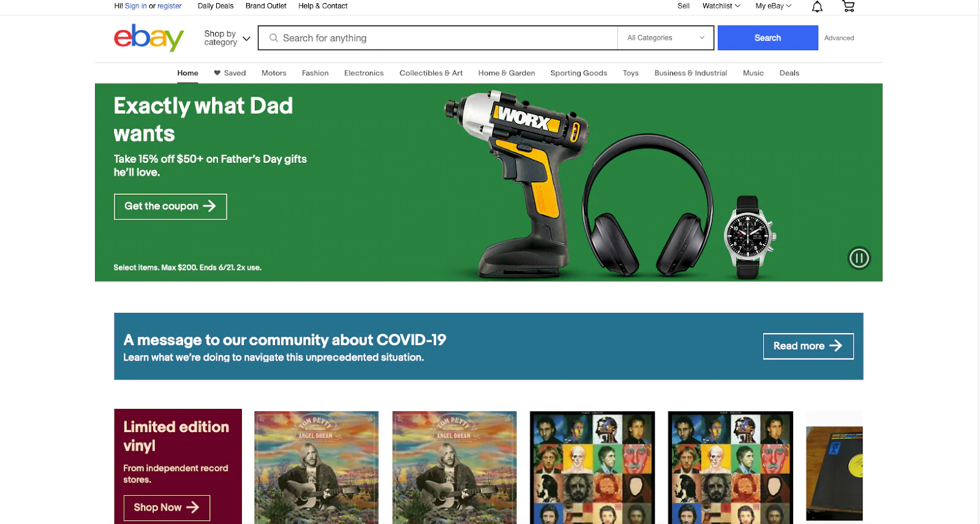
Task: Open the second Tom Petty Angel Dream vinyl
Action: 454,468
